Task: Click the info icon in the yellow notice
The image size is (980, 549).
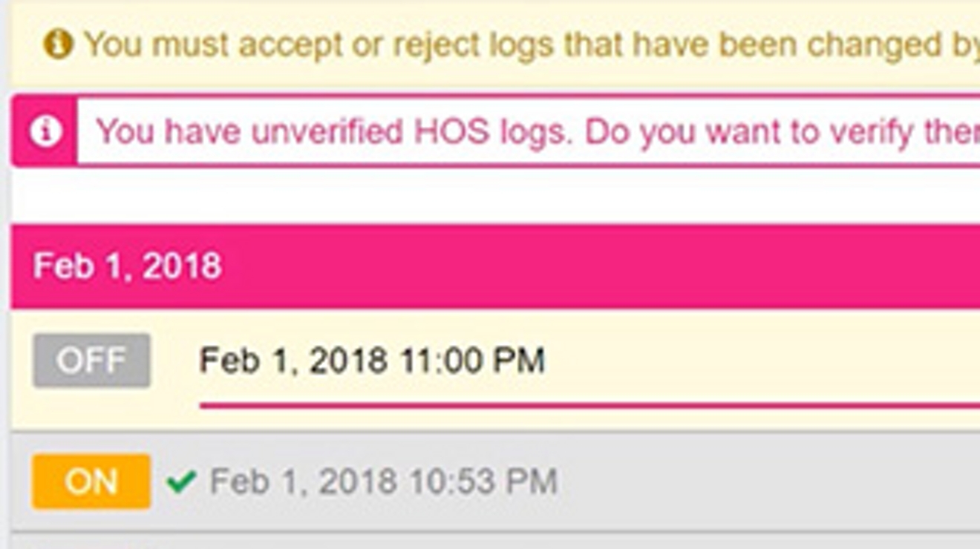Action: pyautogui.click(x=58, y=45)
